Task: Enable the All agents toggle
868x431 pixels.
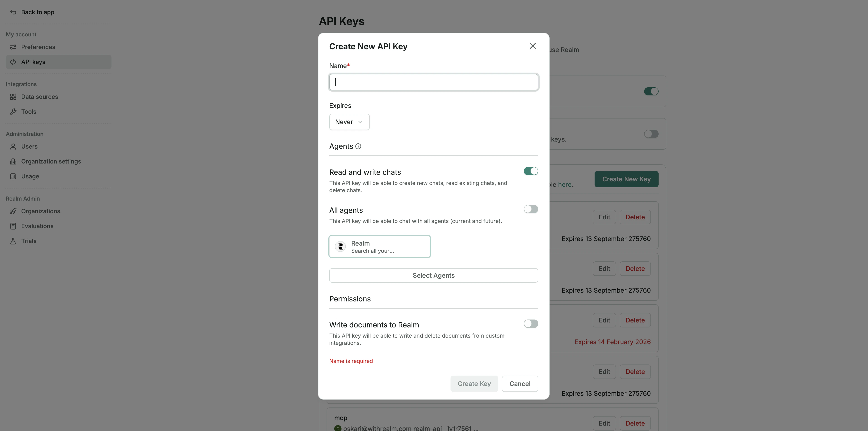Action: [x=531, y=209]
